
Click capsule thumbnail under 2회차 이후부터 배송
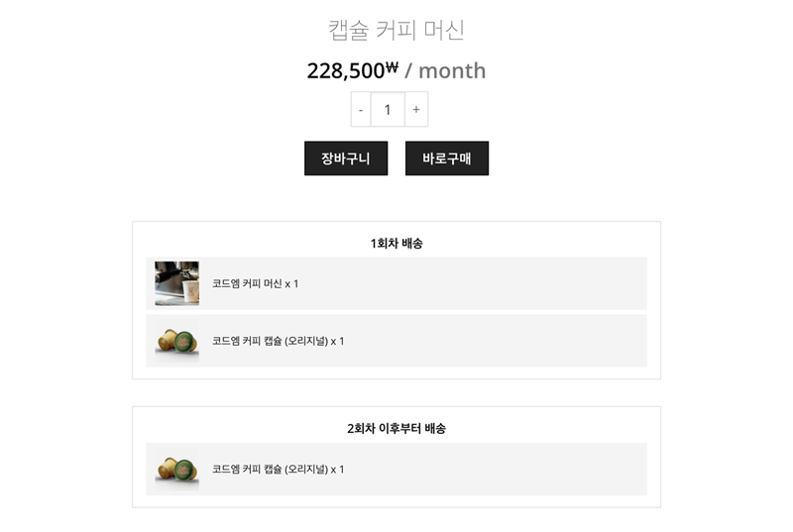tap(176, 469)
